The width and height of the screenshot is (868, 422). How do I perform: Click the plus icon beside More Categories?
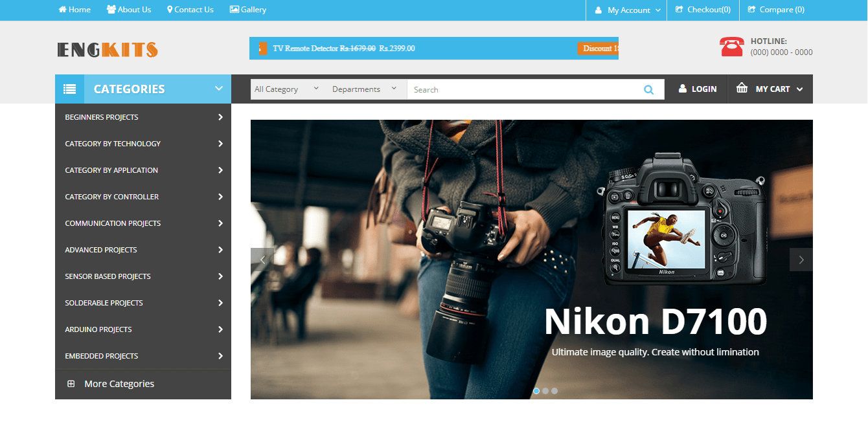pyautogui.click(x=71, y=384)
